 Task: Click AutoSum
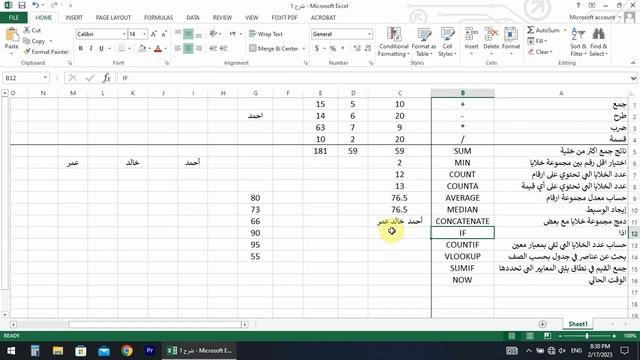543,30
